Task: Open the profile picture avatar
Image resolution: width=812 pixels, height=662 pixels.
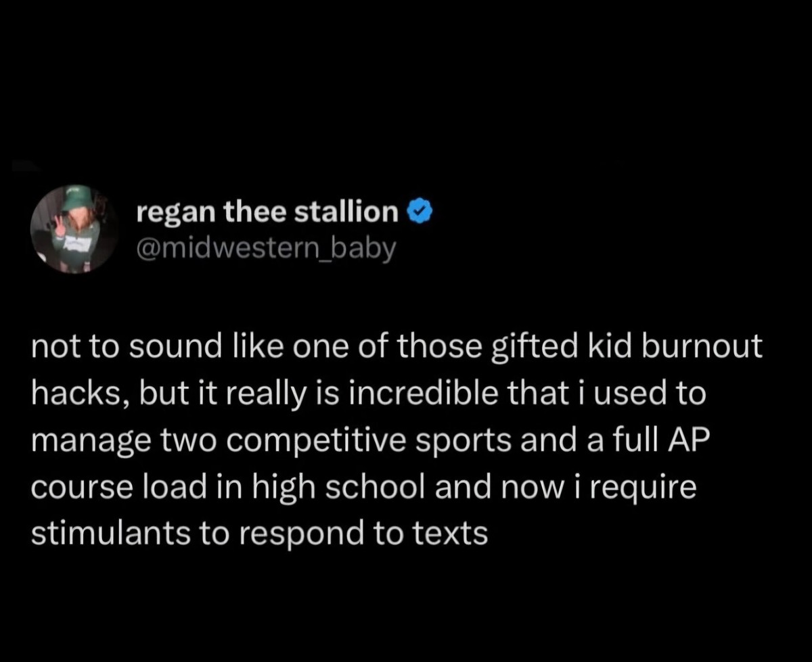Action: [74, 229]
